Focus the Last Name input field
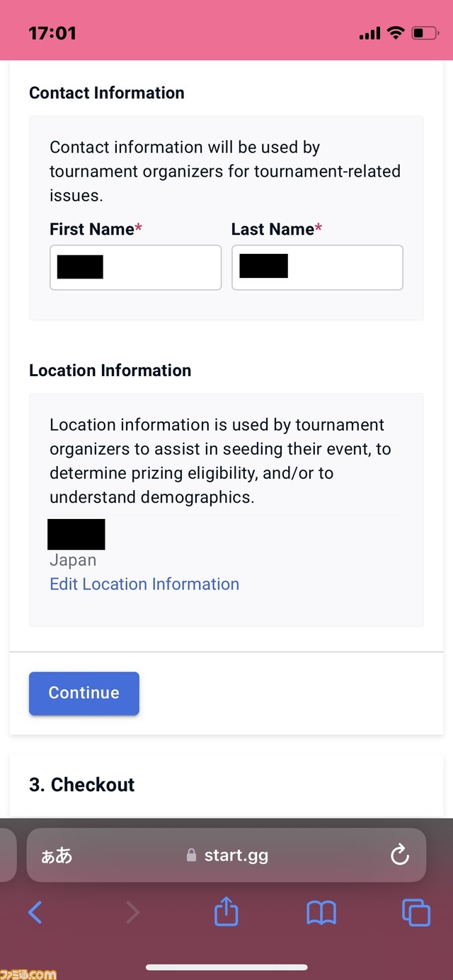Screen dimensions: 453x980 (x=317, y=267)
